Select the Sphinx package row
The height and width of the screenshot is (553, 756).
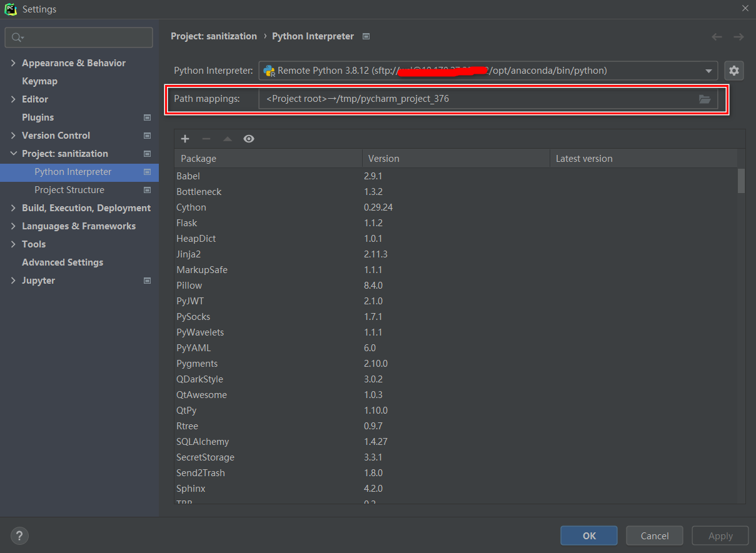point(456,489)
